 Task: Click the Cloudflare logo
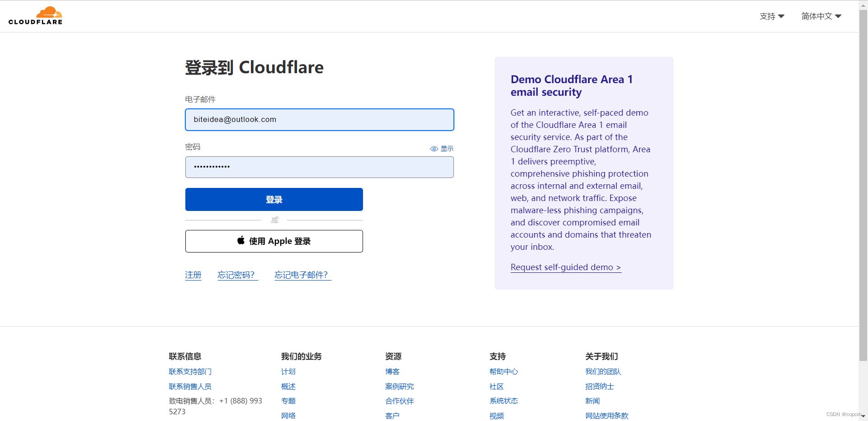35,16
